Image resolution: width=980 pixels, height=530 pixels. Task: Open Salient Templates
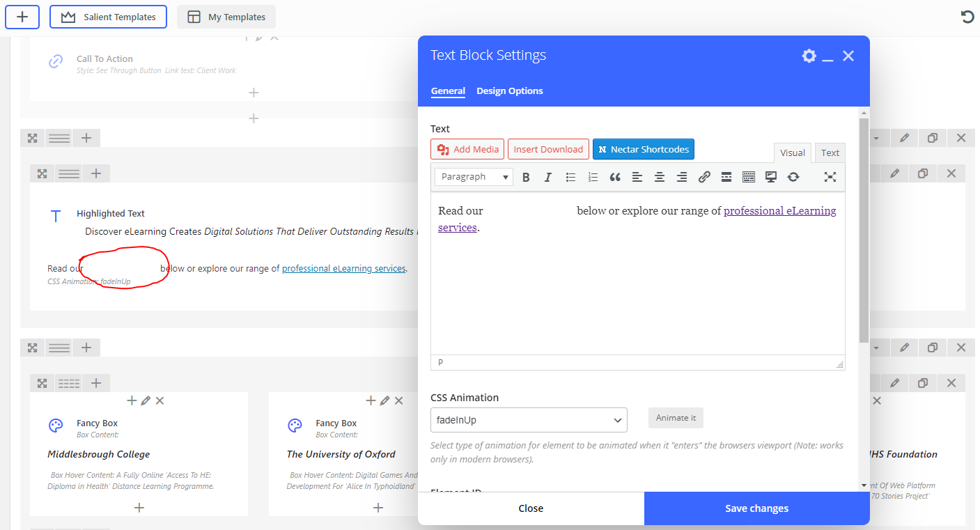108,17
